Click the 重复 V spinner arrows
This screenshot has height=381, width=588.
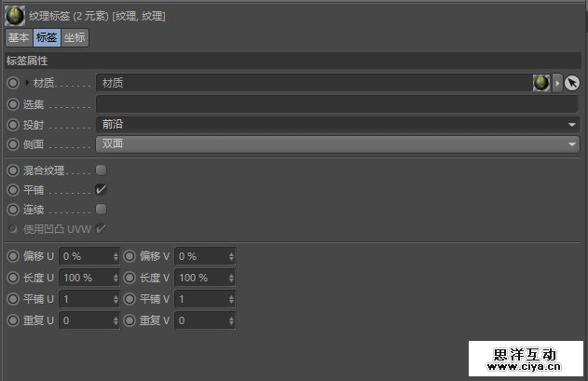231,320
